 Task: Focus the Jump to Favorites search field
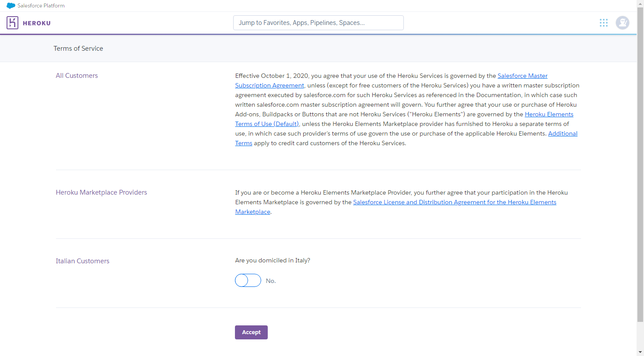(x=318, y=23)
